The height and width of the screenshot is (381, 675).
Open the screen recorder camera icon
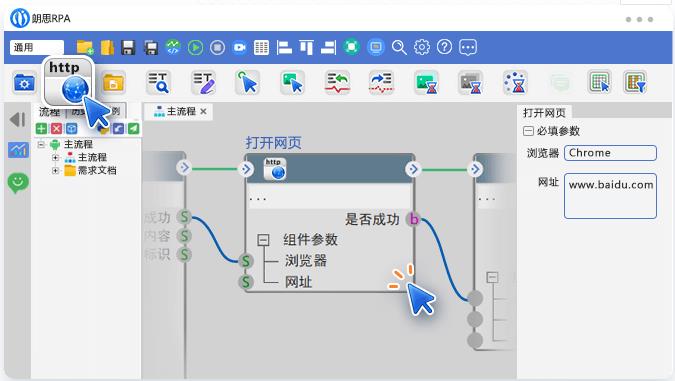click(239, 47)
